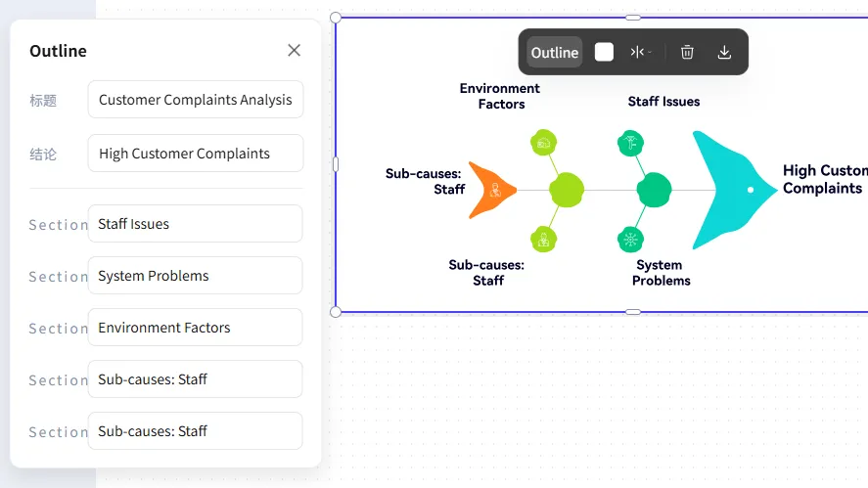
Task: Click the large dark-green center node
Action: [655, 190]
